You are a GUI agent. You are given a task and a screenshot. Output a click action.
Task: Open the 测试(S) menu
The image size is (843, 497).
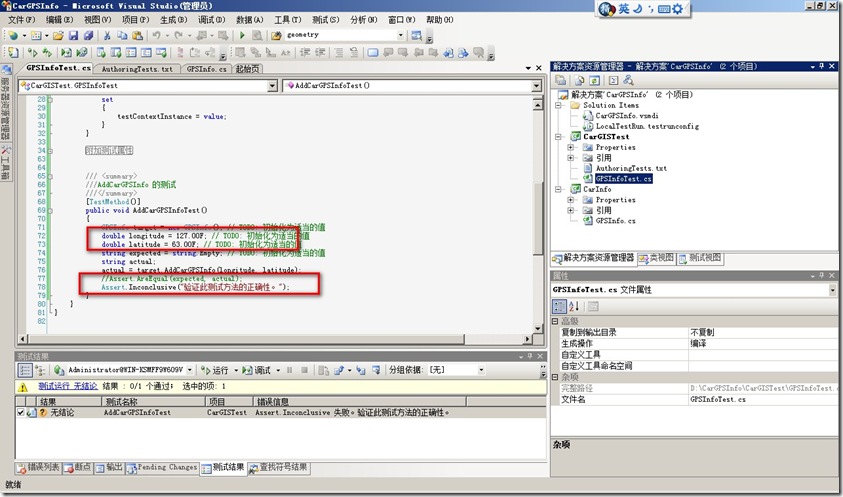(x=324, y=19)
